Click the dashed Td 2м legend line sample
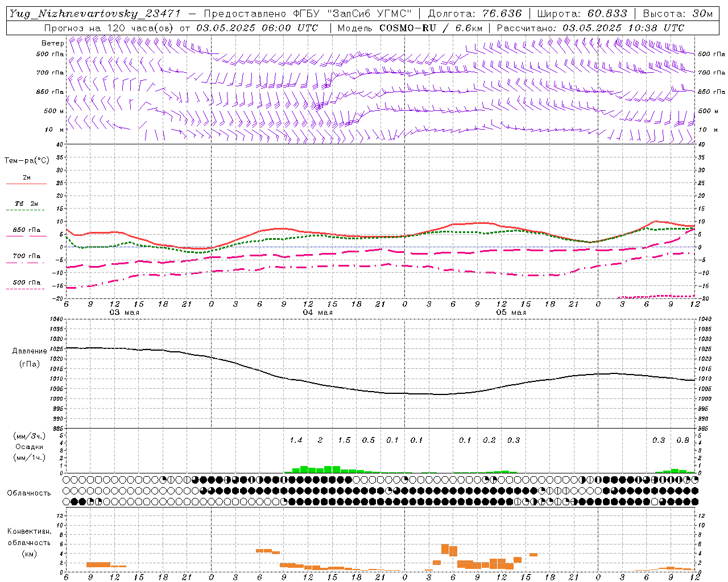The height and width of the screenshot is (582, 728). pos(26,210)
